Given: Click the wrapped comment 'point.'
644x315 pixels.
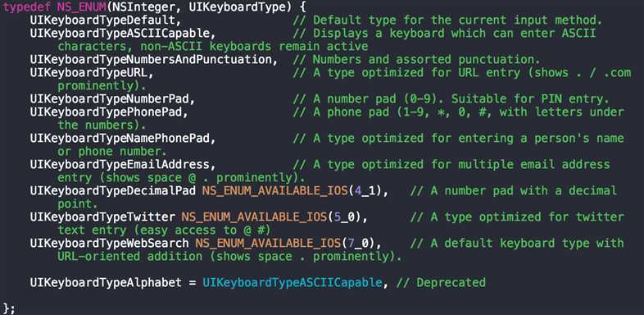Looking at the screenshot, I should [78, 204].
